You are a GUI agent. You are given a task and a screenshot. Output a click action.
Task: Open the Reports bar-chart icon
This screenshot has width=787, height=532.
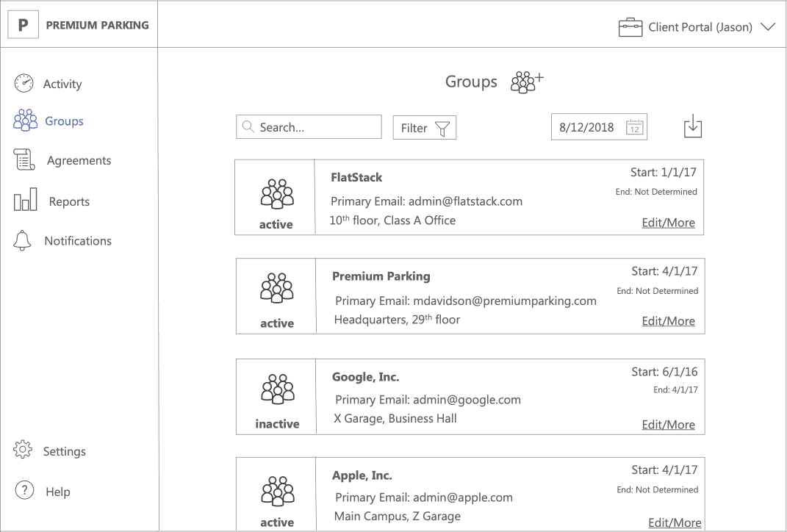tap(24, 201)
